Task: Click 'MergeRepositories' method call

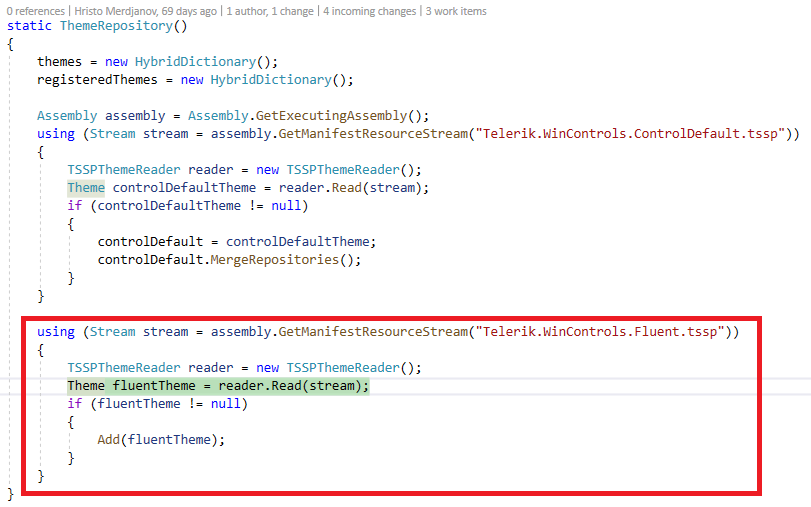Action: (x=274, y=260)
